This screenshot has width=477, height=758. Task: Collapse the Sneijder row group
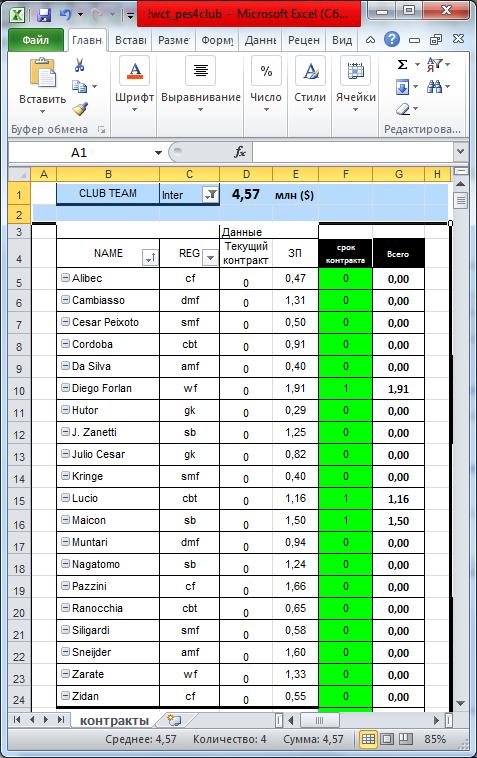(x=65, y=652)
